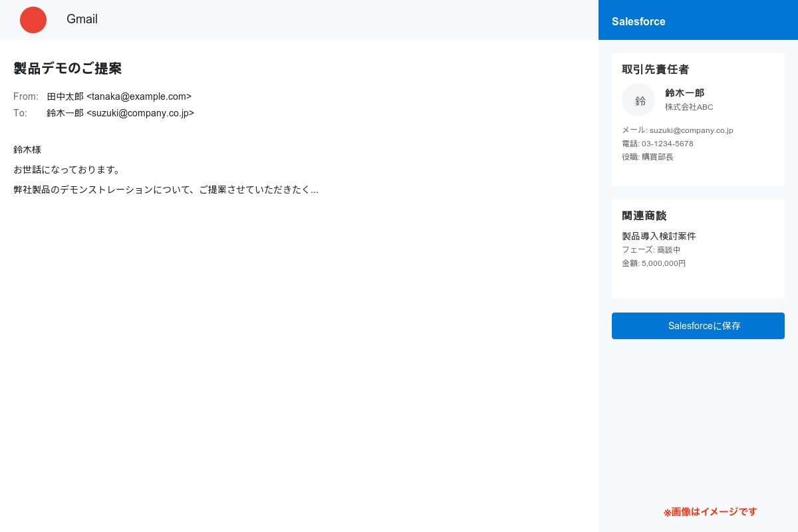798x532 pixels.
Task: Click the 役職: 購買部長 line
Action: (x=647, y=157)
